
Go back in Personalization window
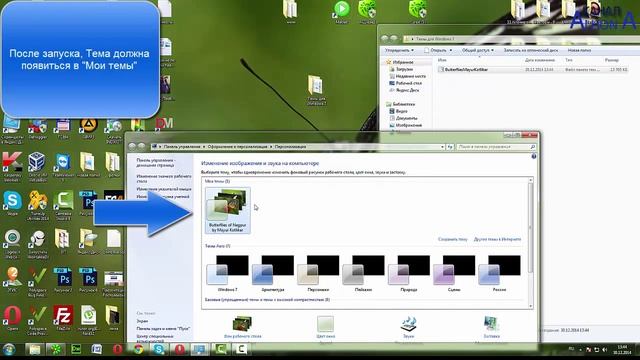click(132, 146)
